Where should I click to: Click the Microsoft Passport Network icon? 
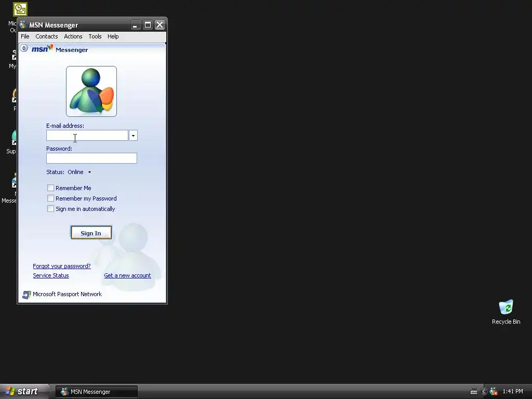pos(26,295)
